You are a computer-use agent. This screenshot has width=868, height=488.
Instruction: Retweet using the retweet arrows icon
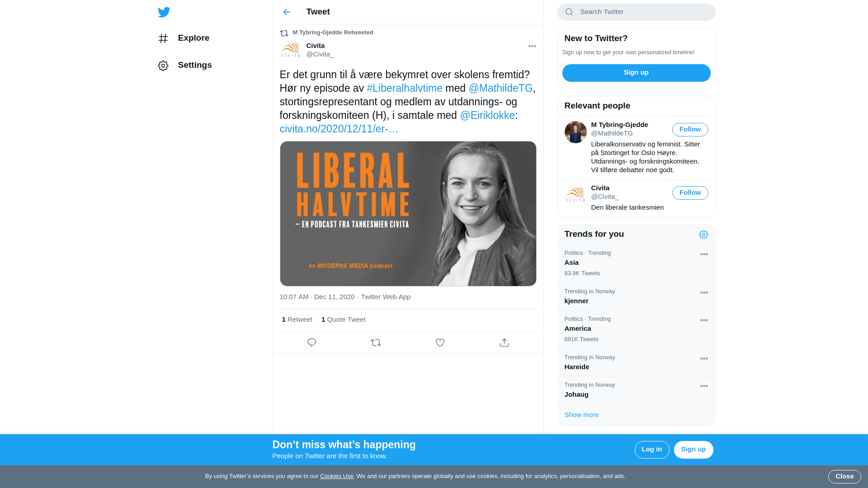coord(376,343)
